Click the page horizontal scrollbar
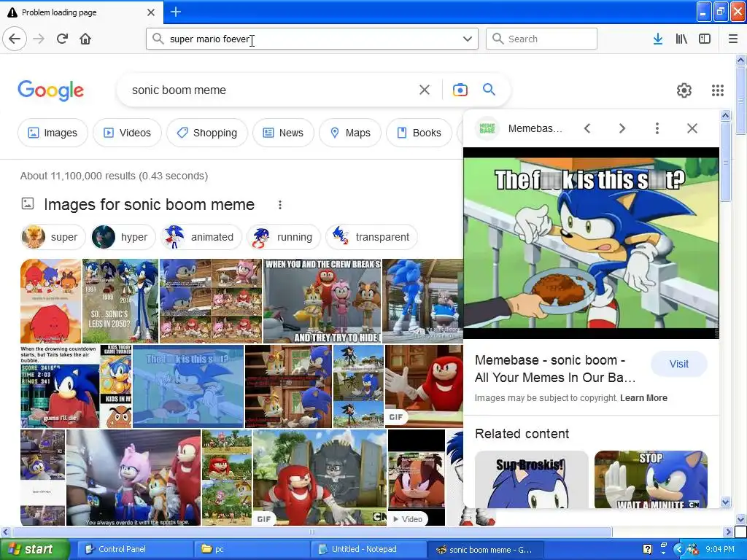 point(312,532)
